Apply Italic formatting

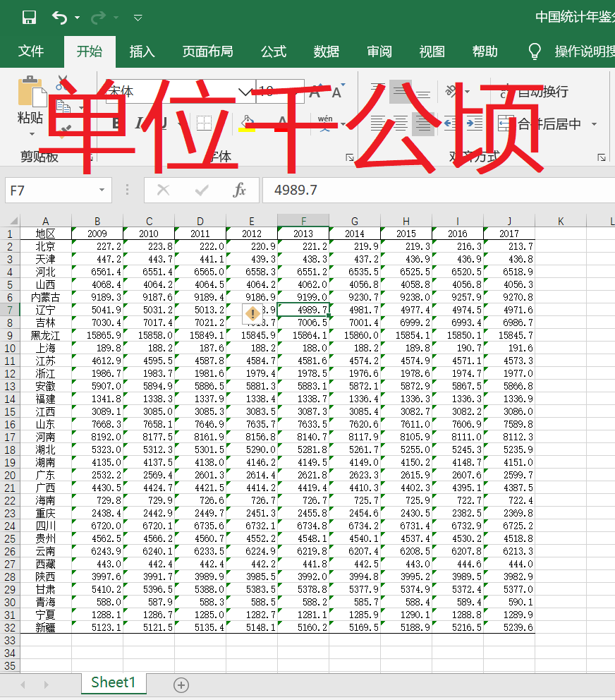click(139, 121)
